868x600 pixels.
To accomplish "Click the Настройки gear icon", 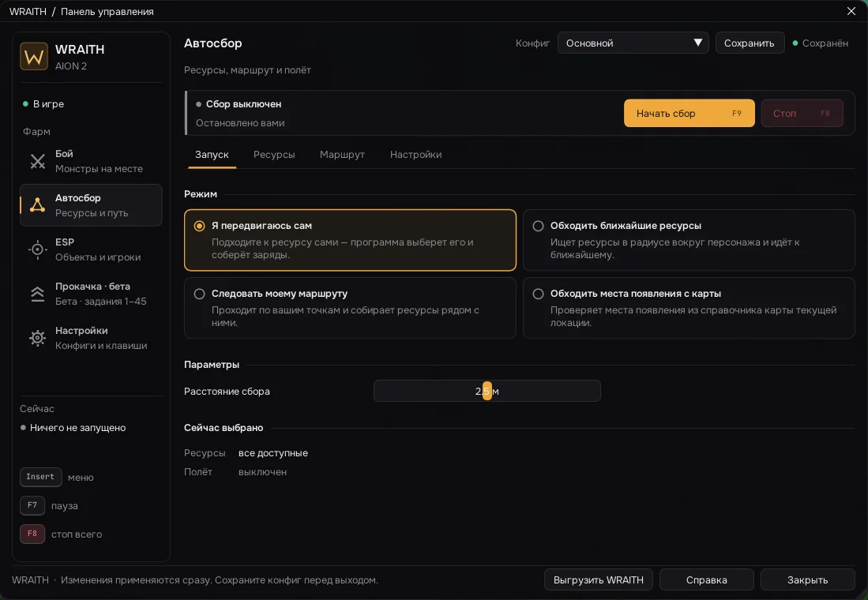I will [38, 338].
